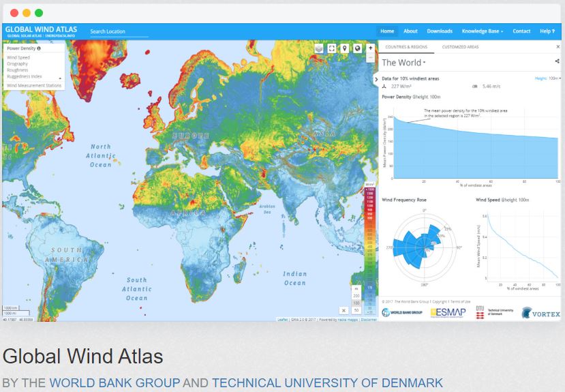This screenshot has width=565, height=392.
Task: Open the About page
Action: coord(410,31)
